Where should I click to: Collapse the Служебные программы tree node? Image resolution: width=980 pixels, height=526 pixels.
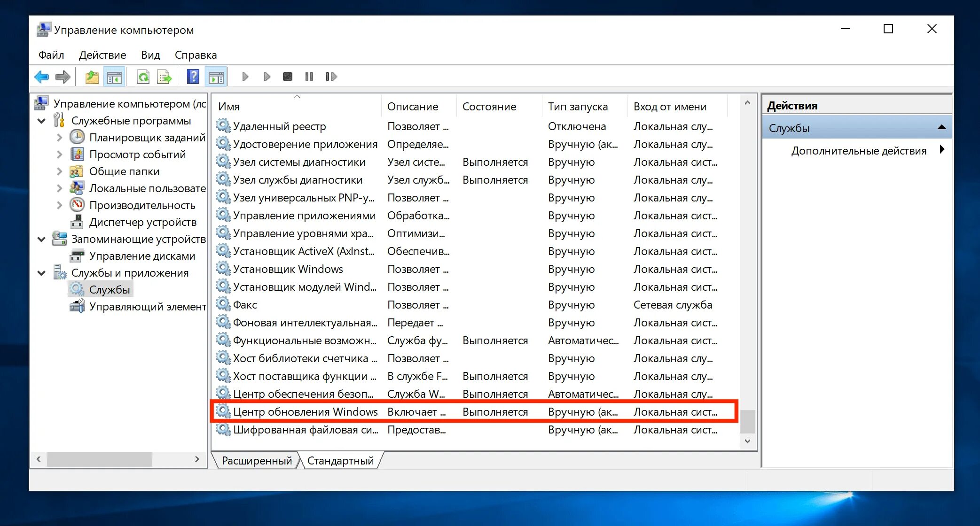tap(42, 121)
